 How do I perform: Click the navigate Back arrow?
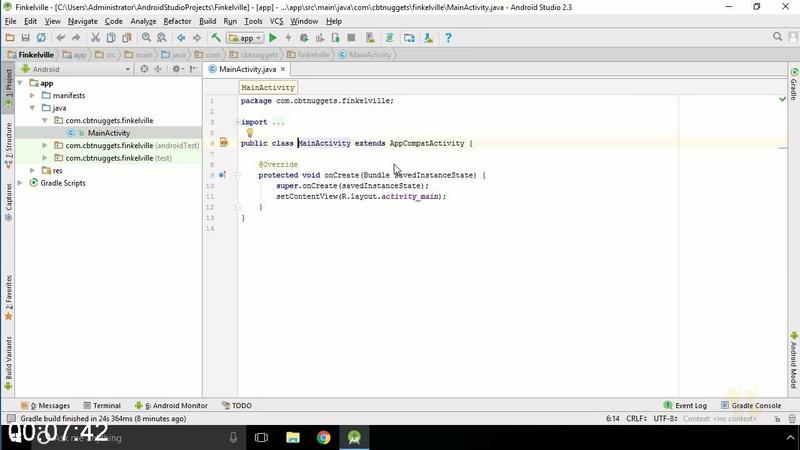pos(181,38)
